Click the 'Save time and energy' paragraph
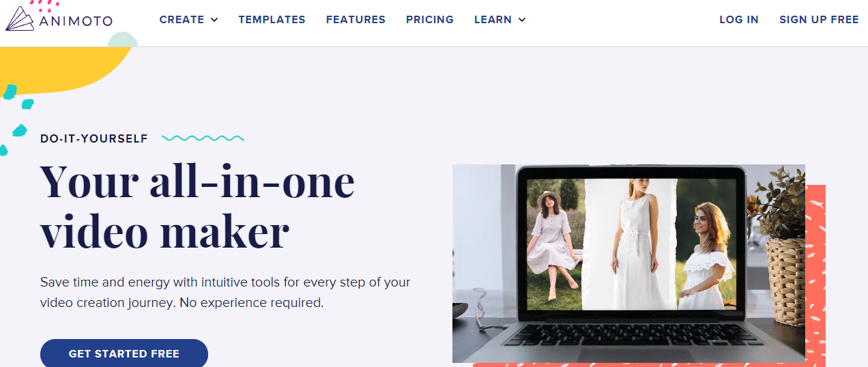 click(225, 292)
